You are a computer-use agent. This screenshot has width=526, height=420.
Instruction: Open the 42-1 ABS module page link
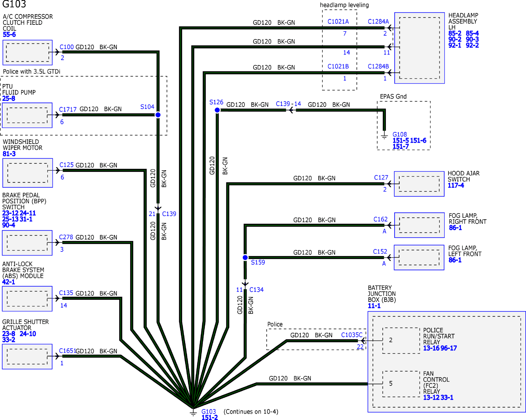(9, 282)
